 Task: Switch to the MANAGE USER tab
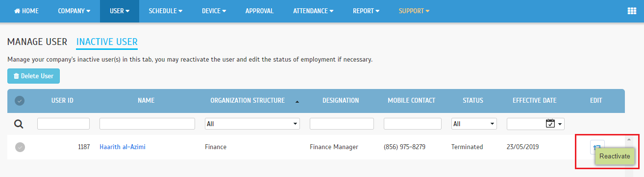[x=37, y=42]
